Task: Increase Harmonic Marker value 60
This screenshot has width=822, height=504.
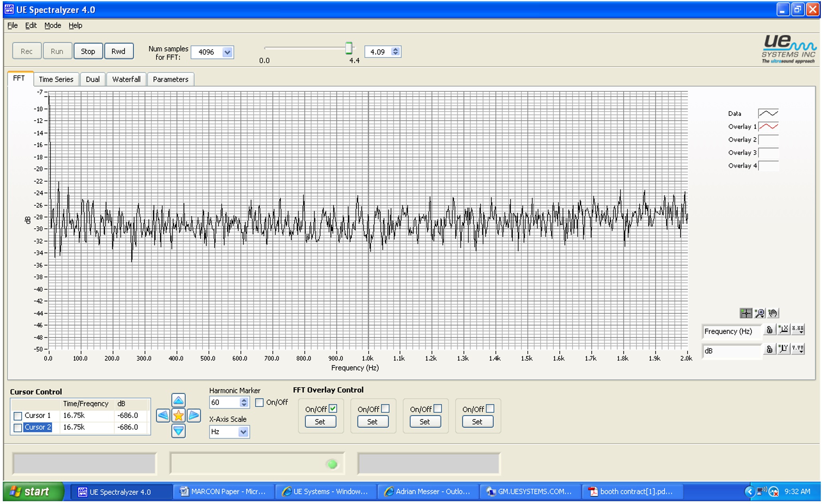Action: pyautogui.click(x=244, y=400)
